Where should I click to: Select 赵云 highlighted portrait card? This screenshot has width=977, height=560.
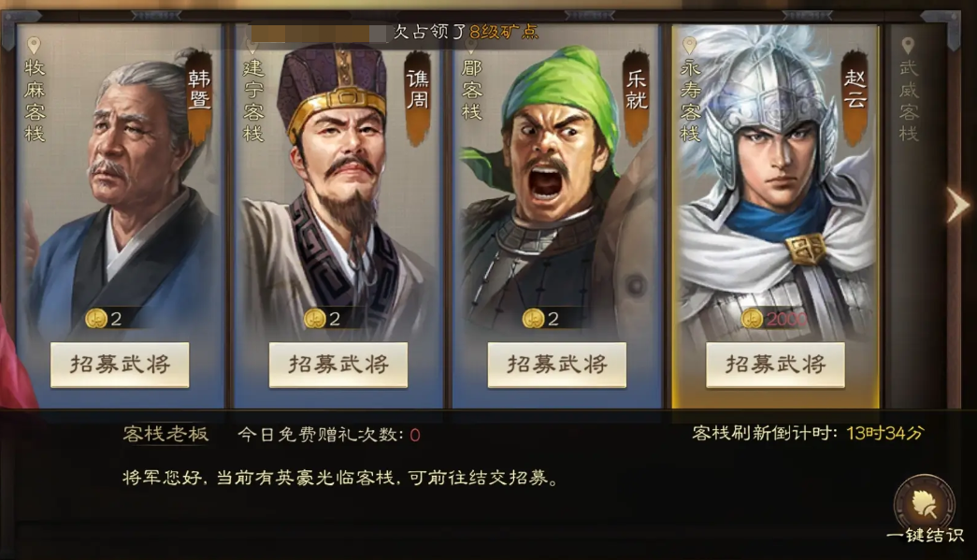pos(775,216)
